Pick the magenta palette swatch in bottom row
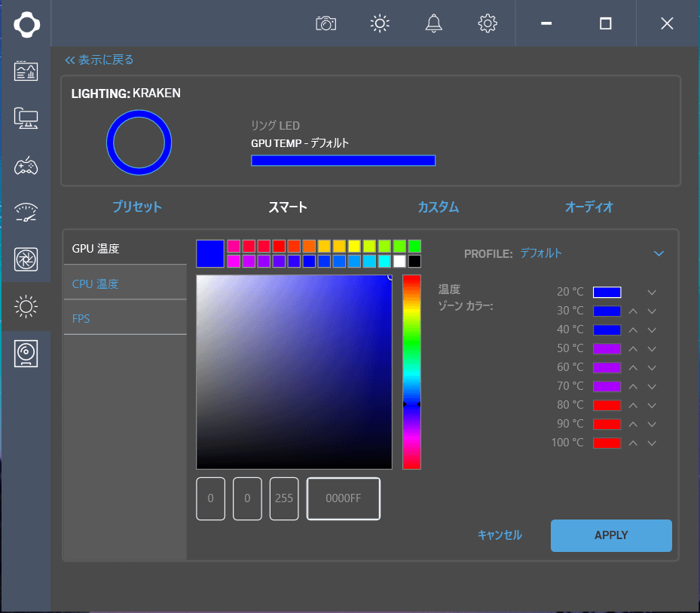Screen dimensions: 700x613 tap(234, 262)
